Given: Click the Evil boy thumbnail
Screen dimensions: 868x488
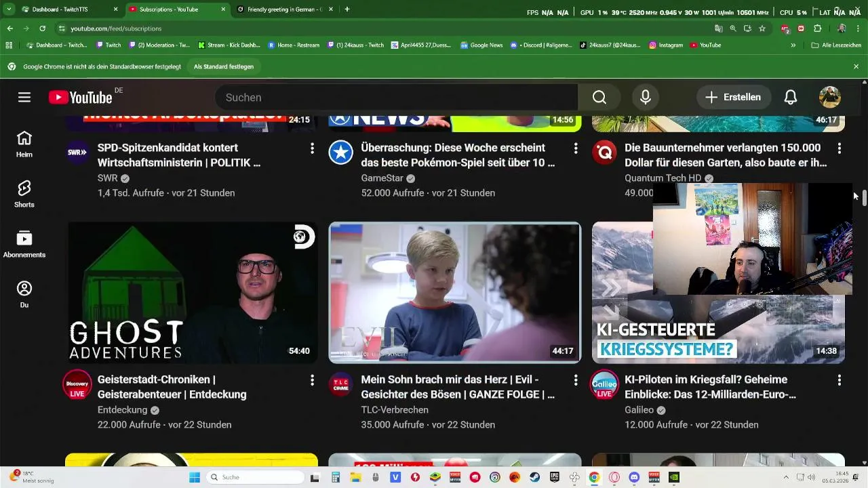Looking at the screenshot, I should point(455,293).
